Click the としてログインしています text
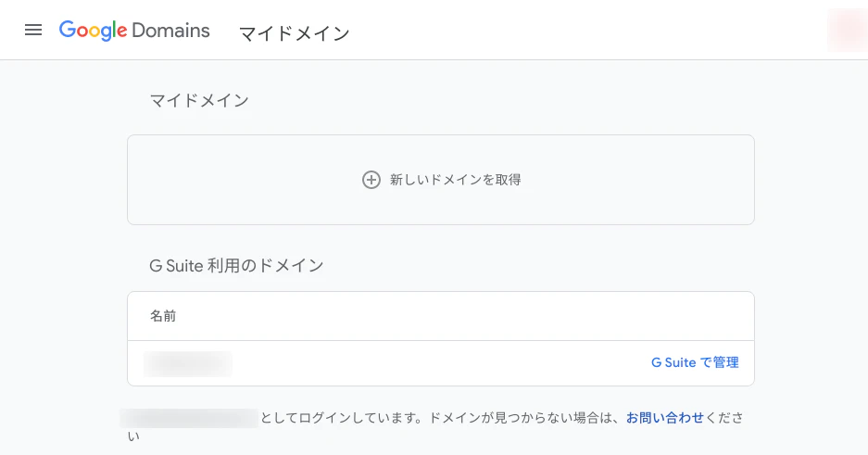This screenshot has height=455, width=868. pyautogui.click(x=342, y=418)
